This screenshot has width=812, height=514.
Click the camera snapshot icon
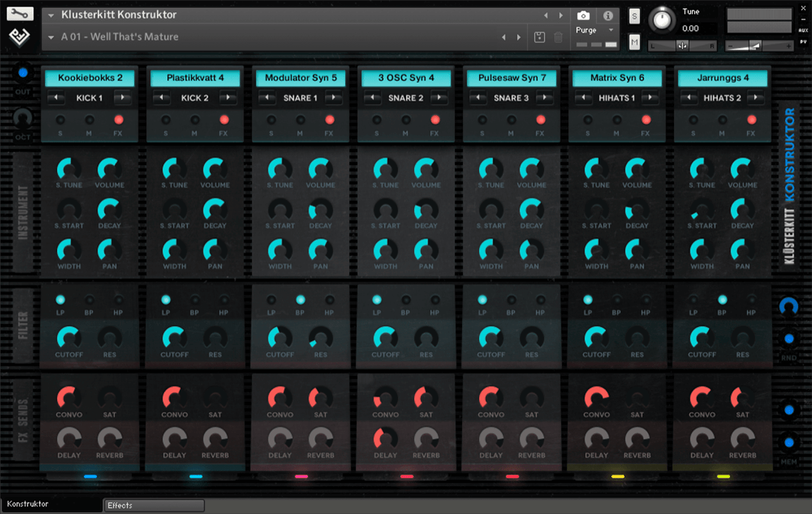(583, 16)
